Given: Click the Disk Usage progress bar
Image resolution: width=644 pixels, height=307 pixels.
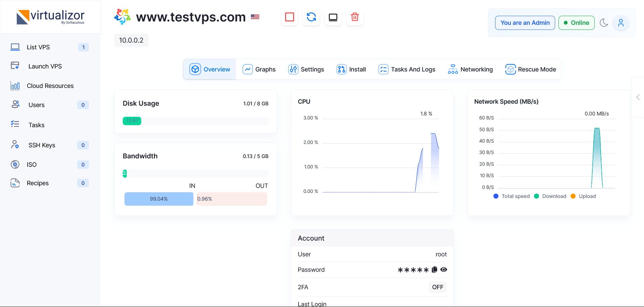Looking at the screenshot, I should coord(196,121).
